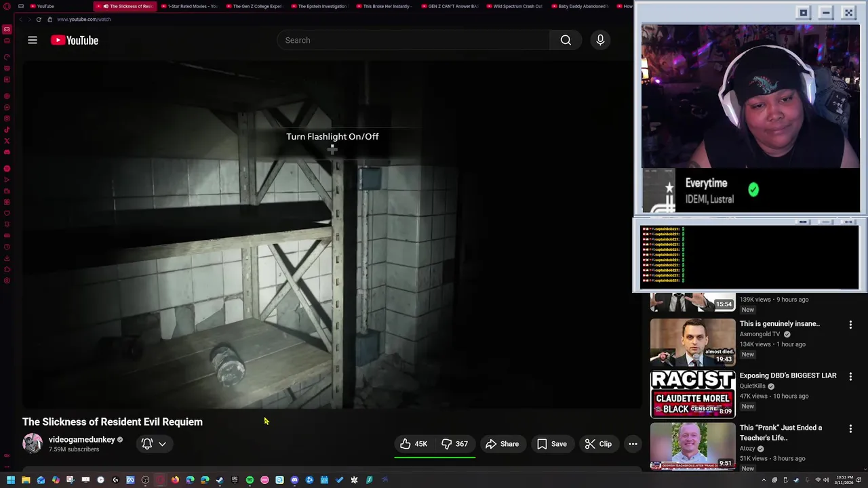Focus the YouTube search field

pyautogui.click(x=414, y=40)
